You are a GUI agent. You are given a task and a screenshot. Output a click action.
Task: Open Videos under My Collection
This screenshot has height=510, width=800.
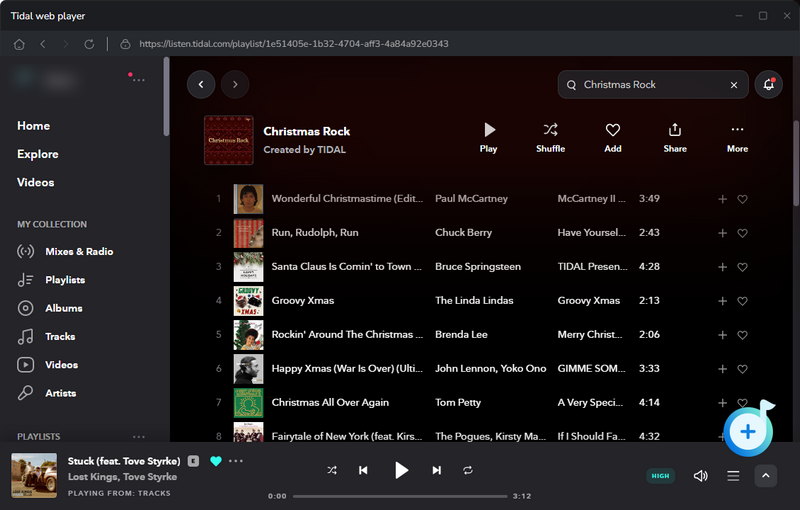pyautogui.click(x=47, y=365)
